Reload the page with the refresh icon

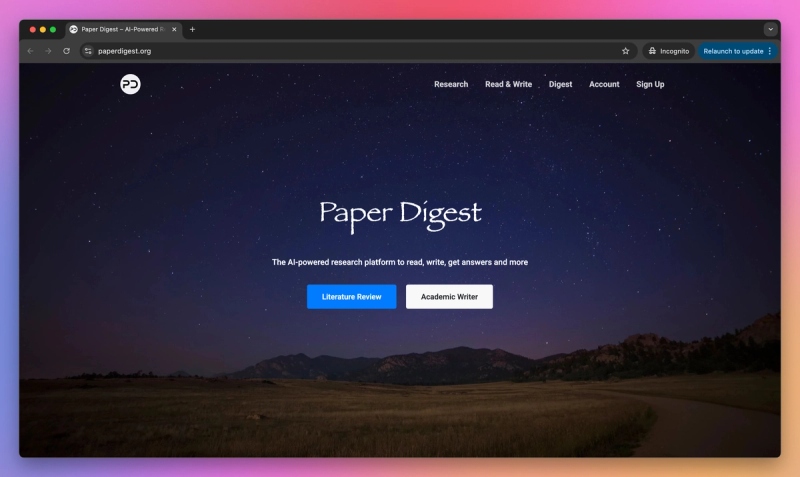66,51
